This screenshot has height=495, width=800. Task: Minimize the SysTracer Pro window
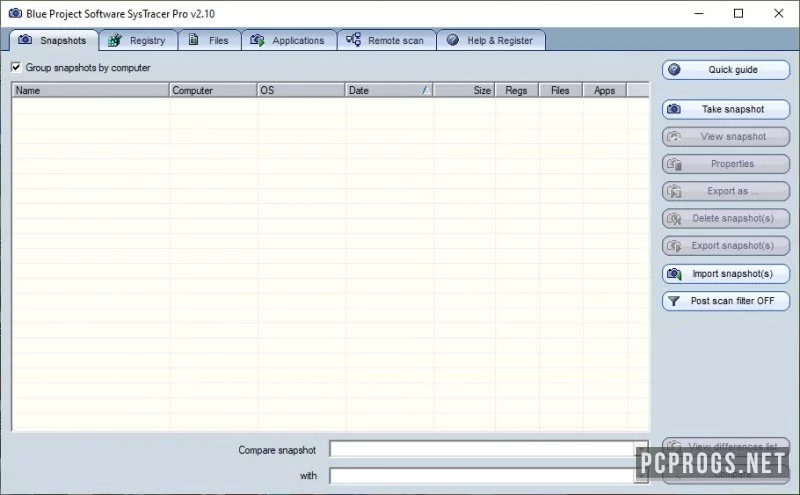click(x=699, y=14)
